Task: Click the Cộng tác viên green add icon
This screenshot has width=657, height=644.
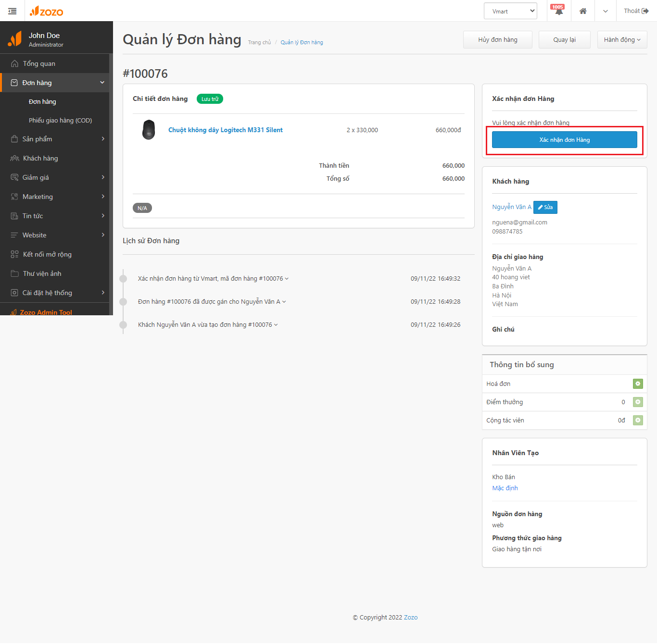Action: 638,420
